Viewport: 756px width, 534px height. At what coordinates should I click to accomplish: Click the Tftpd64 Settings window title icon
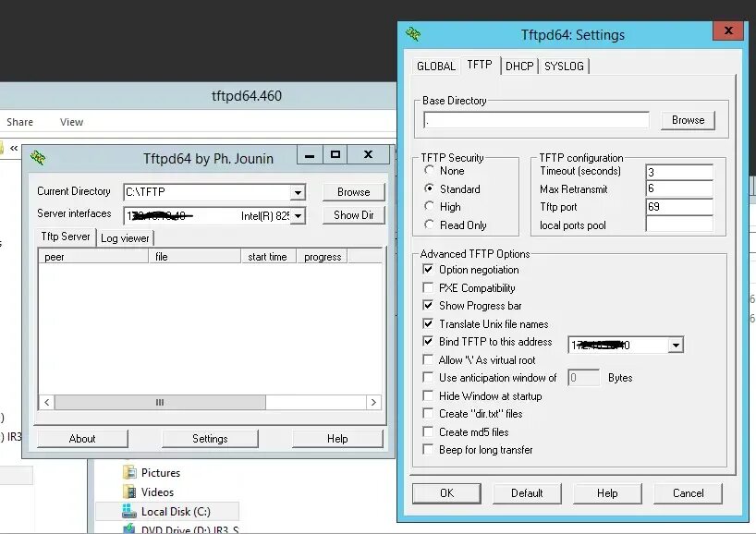(413, 34)
